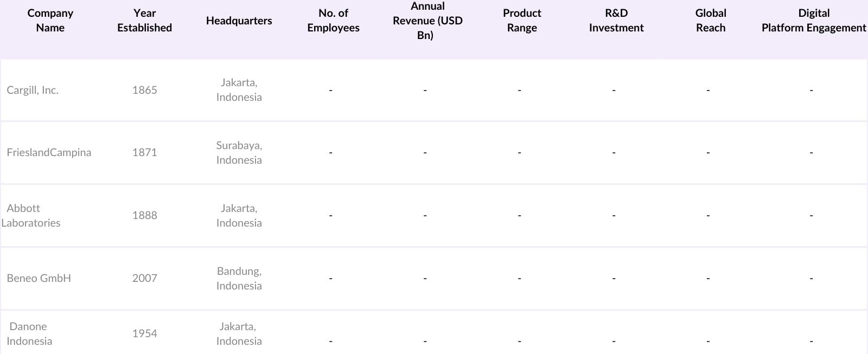The width and height of the screenshot is (868, 354).
Task: Select the 1865 year established cell
Action: click(144, 91)
